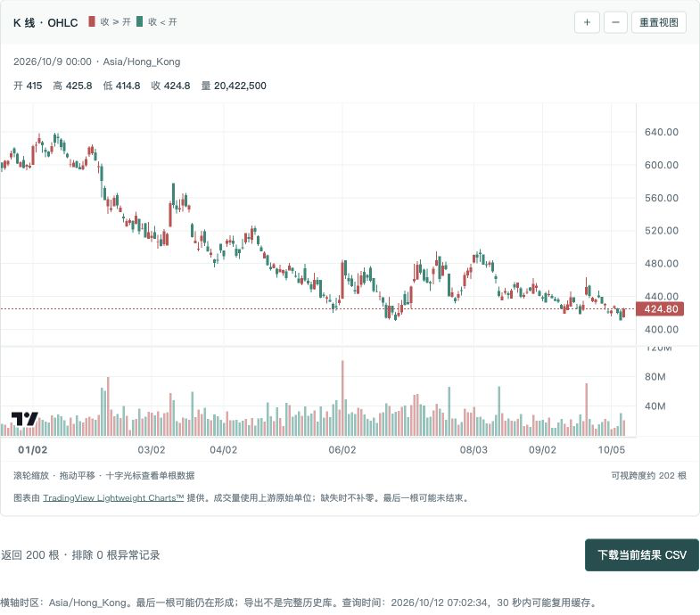This screenshot has height=615, width=700.
Task: Download results via 下载当前结果 CSV button
Action: 642,554
